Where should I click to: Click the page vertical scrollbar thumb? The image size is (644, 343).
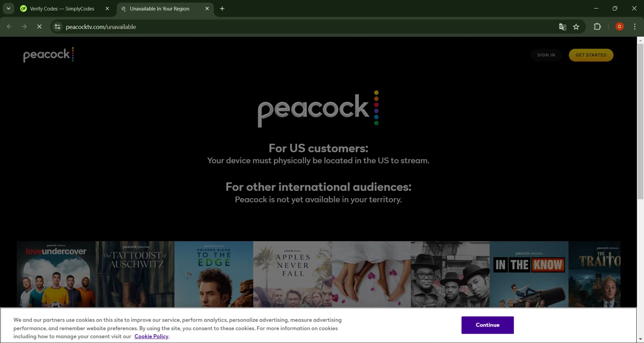pos(640,121)
